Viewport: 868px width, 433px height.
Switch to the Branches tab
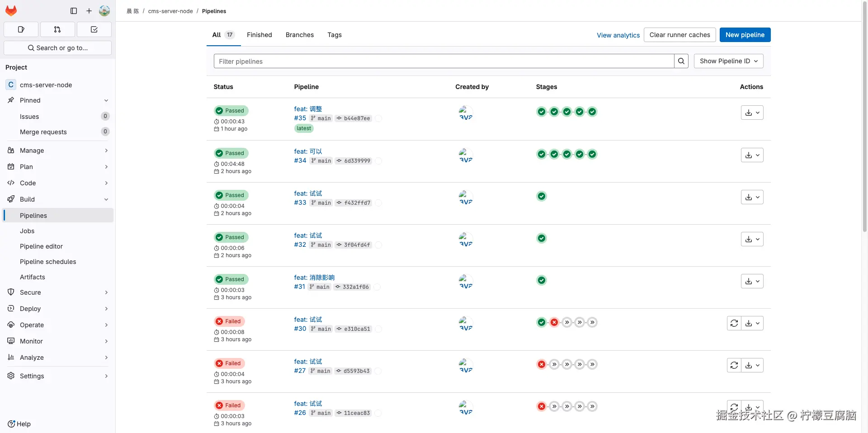pyautogui.click(x=299, y=35)
